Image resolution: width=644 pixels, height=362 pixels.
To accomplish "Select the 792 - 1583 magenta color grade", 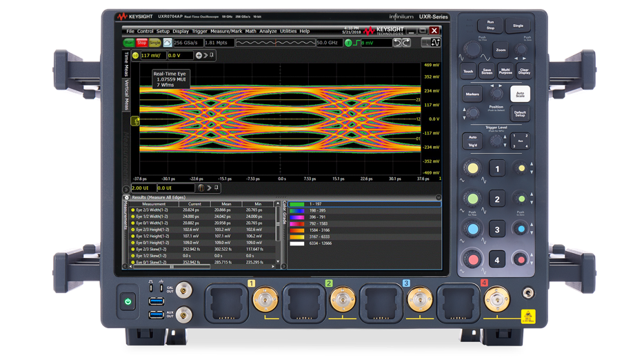I will click(x=364, y=223).
